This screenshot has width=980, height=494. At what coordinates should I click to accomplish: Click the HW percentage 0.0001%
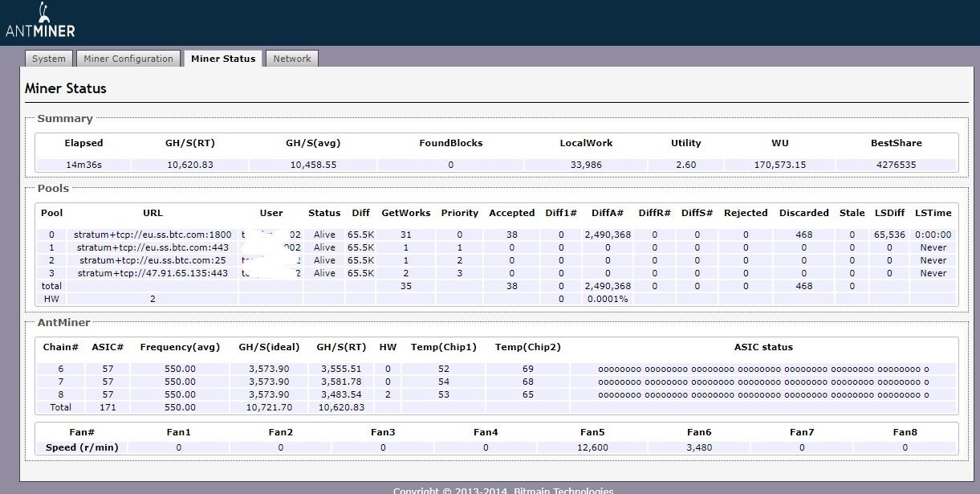(x=608, y=299)
